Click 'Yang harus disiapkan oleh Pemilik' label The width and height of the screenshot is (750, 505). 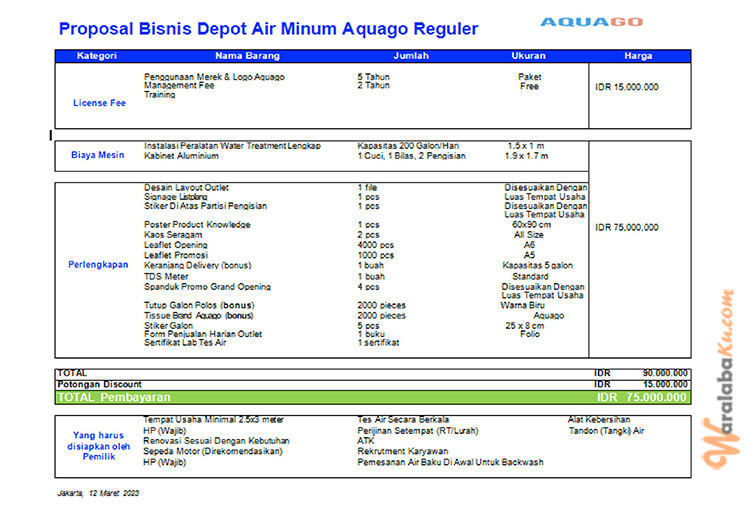pos(99,446)
